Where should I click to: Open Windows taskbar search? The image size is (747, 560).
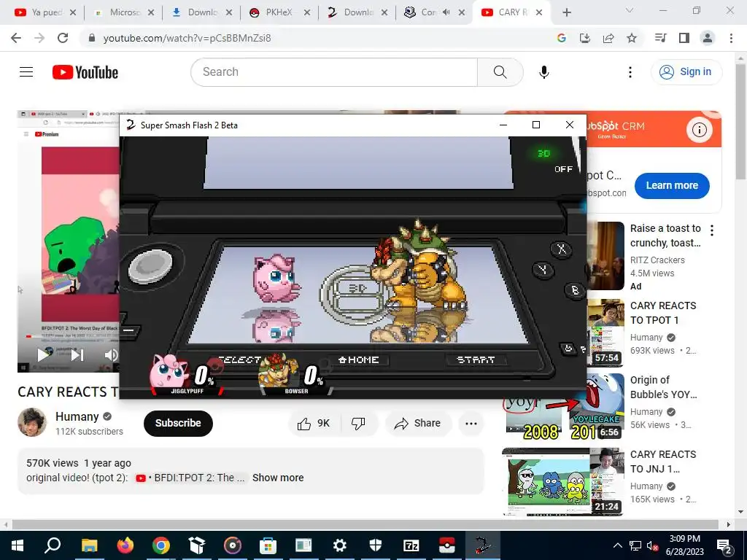point(53,545)
